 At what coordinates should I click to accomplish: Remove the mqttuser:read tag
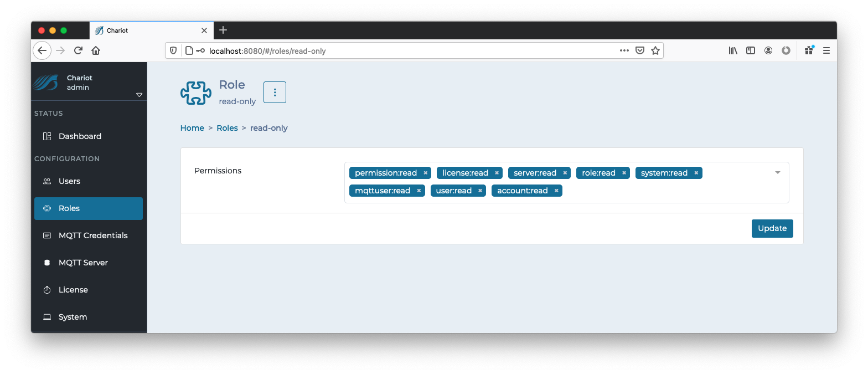pyautogui.click(x=418, y=191)
